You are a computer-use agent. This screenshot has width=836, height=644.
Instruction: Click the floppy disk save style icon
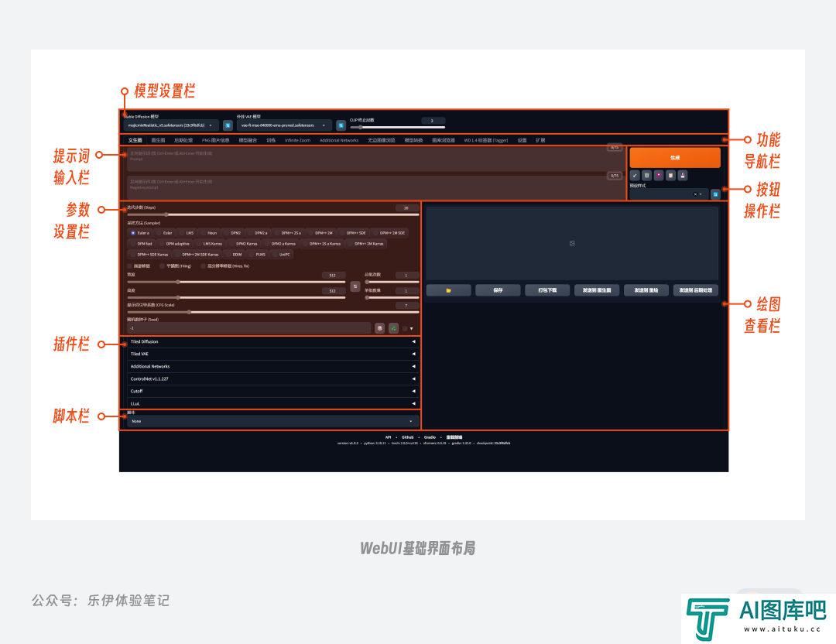[683, 176]
